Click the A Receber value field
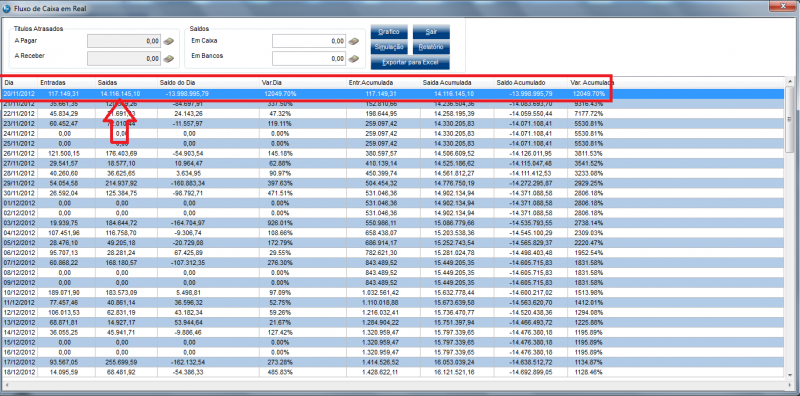 (124, 59)
